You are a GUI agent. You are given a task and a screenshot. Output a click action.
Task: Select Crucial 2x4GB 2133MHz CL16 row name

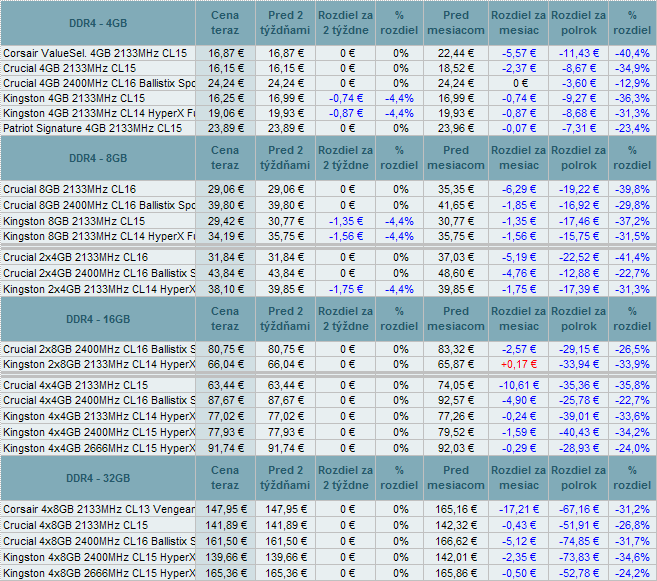click(x=75, y=257)
